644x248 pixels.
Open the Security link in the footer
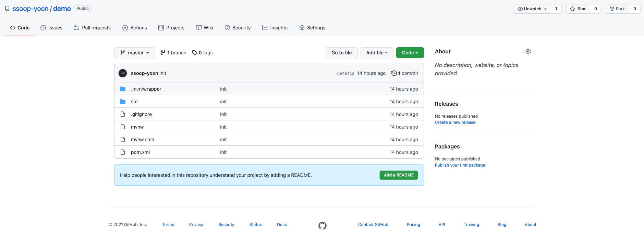(226, 225)
